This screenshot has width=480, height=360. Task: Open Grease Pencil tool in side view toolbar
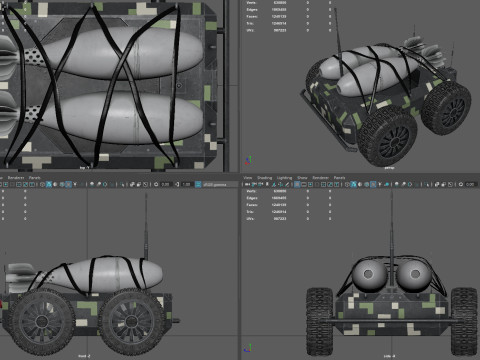click(x=287, y=184)
